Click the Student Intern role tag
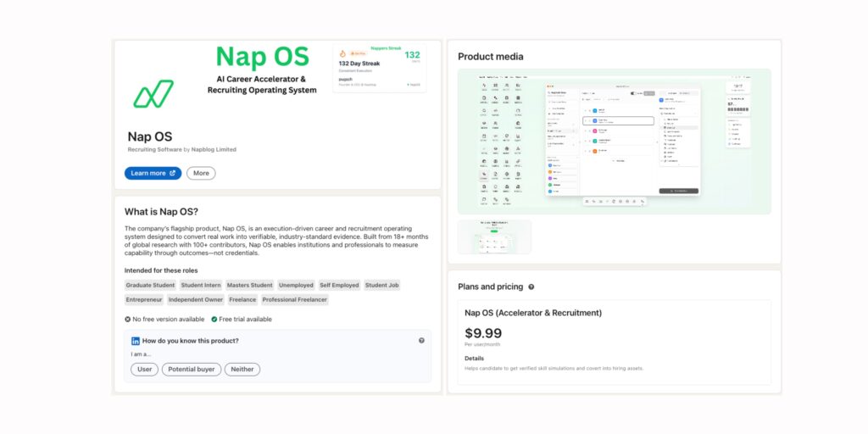Viewport: 868px width, 434px height. (201, 285)
